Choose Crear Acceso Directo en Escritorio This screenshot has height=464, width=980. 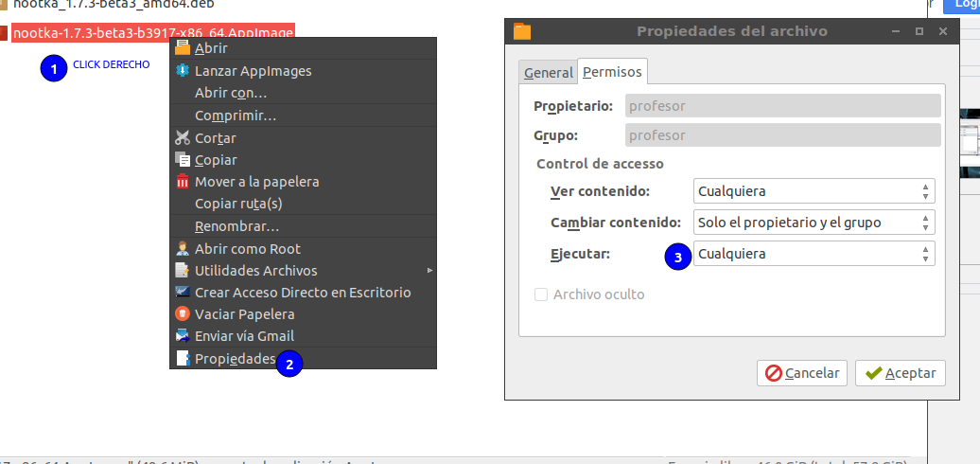tap(303, 292)
